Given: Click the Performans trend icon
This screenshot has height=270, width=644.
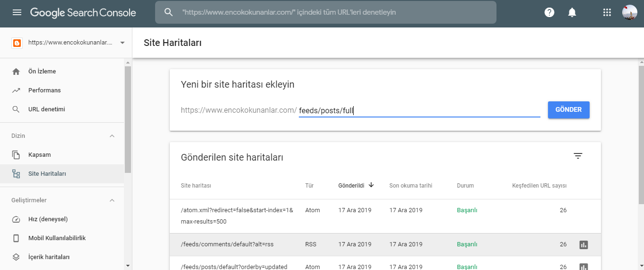Looking at the screenshot, I should [x=16, y=90].
